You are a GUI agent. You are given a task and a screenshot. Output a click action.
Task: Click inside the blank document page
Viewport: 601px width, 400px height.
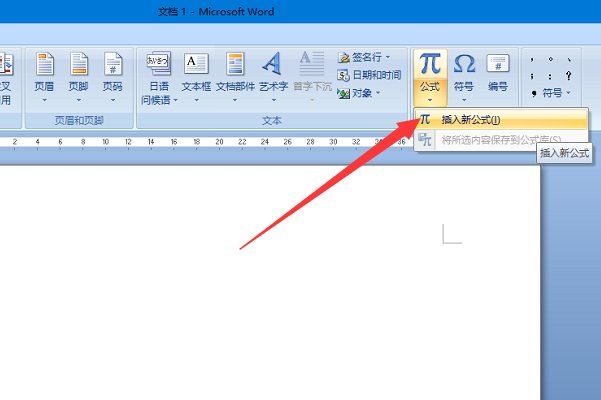click(250, 300)
